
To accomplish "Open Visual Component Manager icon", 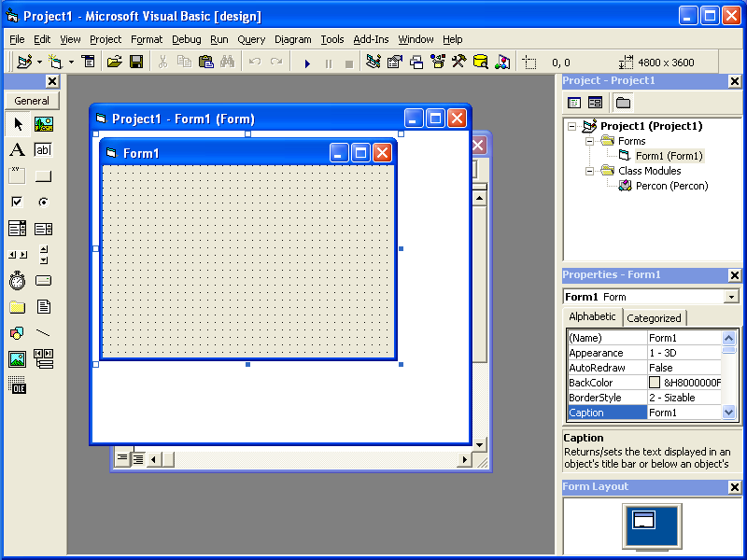I will point(502,62).
